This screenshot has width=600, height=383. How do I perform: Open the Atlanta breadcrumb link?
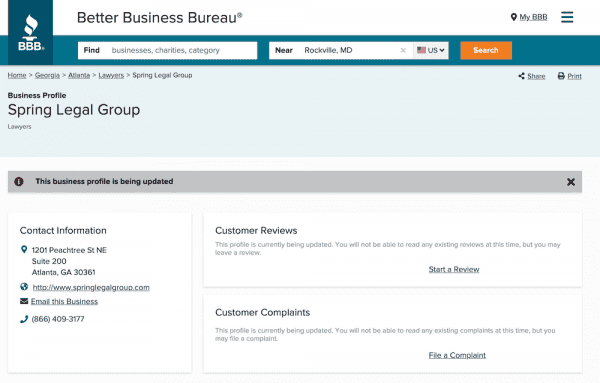click(79, 75)
